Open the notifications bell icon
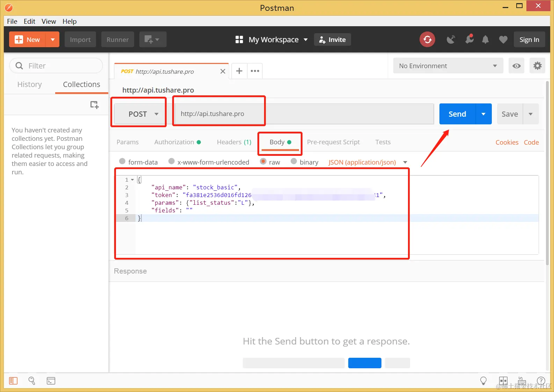This screenshot has width=554, height=392. [x=486, y=39]
